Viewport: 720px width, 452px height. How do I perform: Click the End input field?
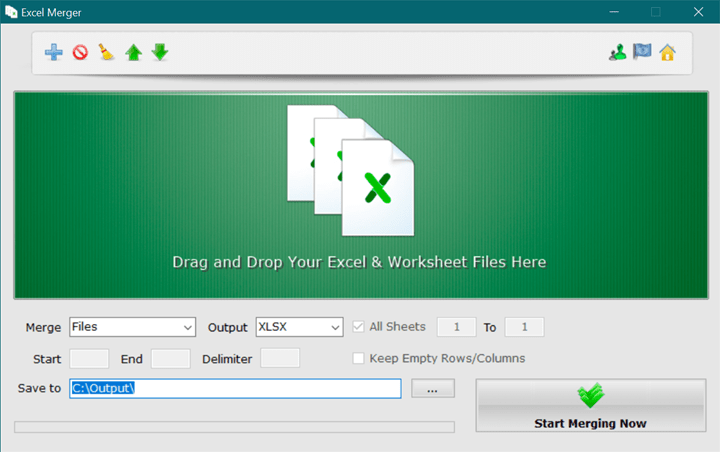[171, 358]
